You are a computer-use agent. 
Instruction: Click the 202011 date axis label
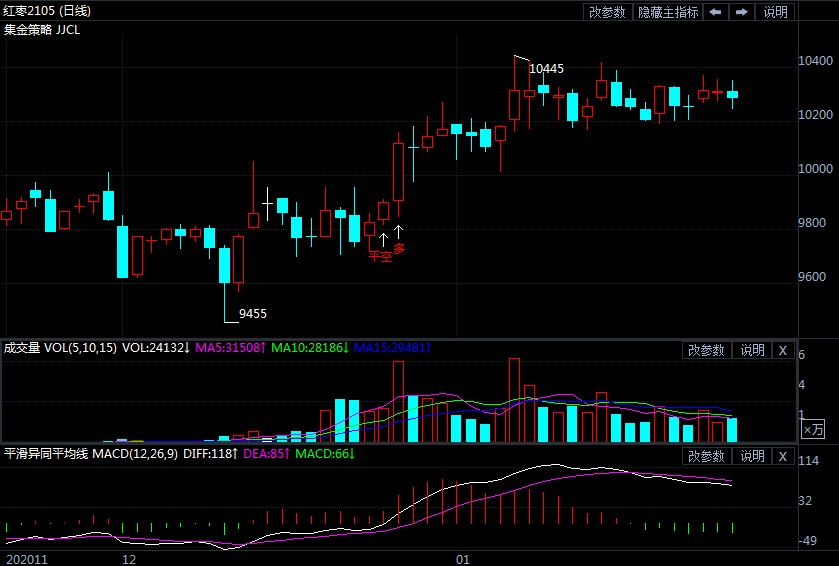coord(27,560)
